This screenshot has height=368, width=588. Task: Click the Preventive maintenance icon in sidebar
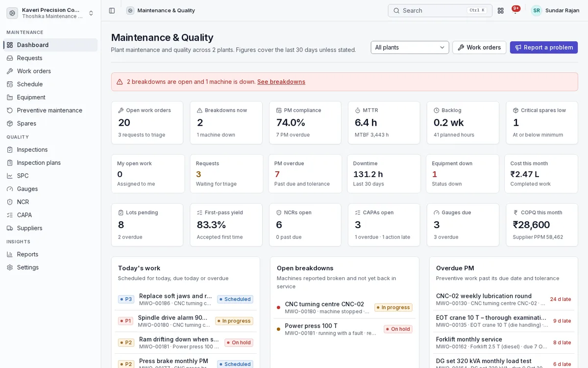tap(10, 110)
